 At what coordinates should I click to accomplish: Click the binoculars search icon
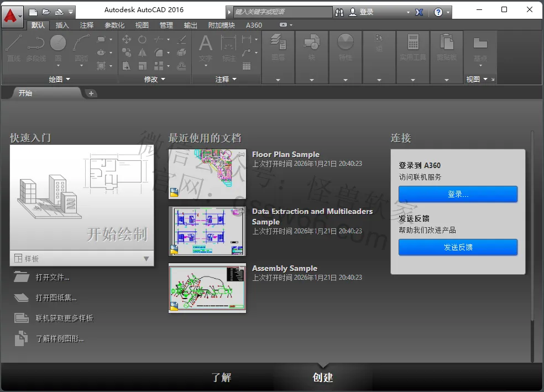(x=339, y=12)
